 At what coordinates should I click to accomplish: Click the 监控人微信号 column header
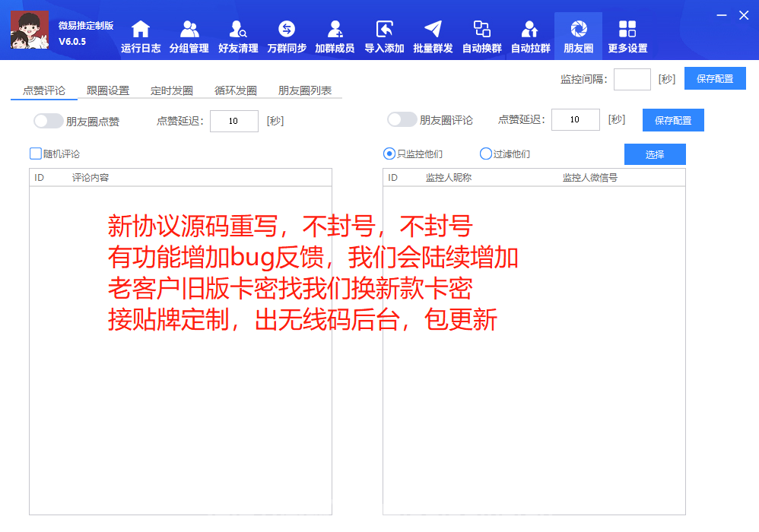590,178
